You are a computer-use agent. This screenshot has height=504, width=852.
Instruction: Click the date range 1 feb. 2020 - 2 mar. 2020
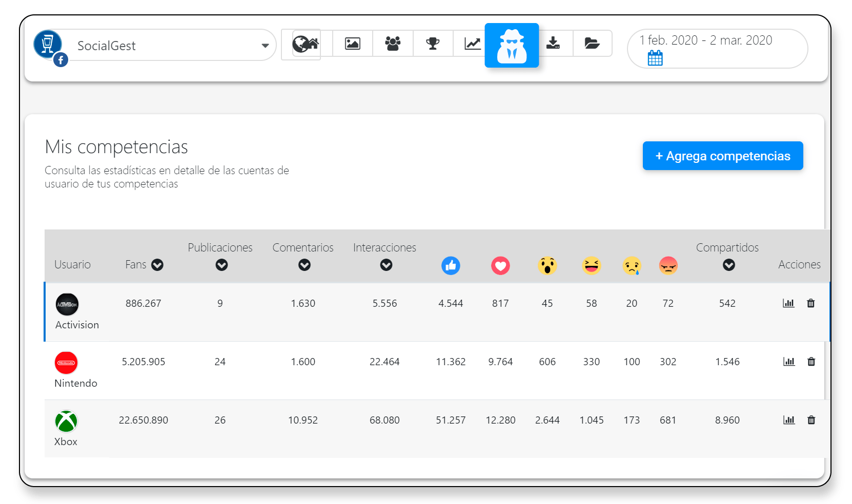pyautogui.click(x=705, y=40)
